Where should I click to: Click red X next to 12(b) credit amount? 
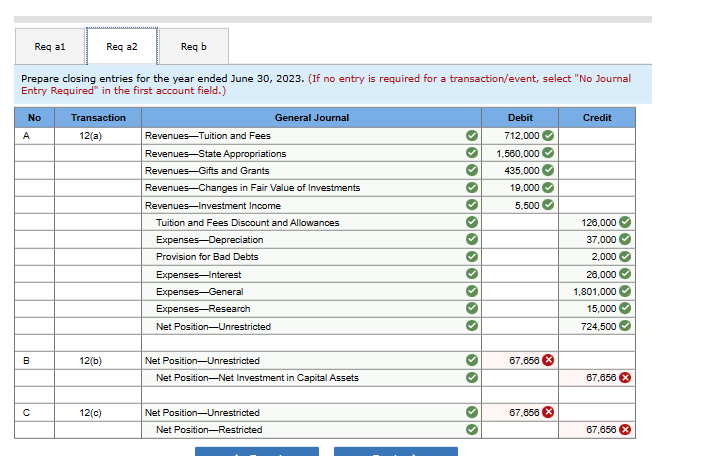(x=625, y=378)
